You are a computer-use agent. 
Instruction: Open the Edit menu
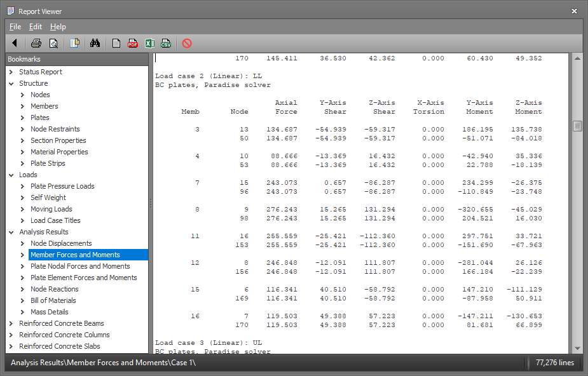[36, 27]
